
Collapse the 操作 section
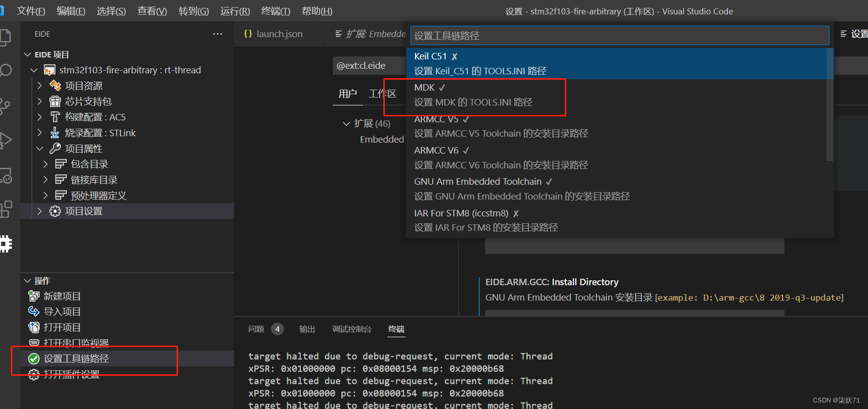pos(28,281)
